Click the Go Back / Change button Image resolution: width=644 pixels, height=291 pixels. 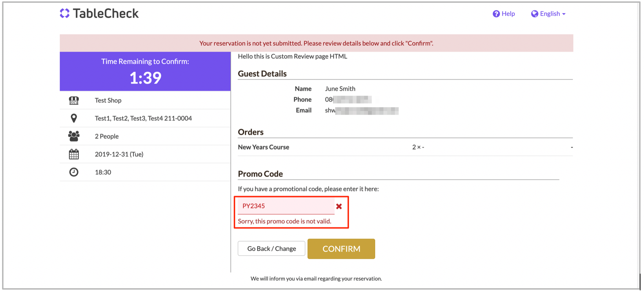(272, 248)
